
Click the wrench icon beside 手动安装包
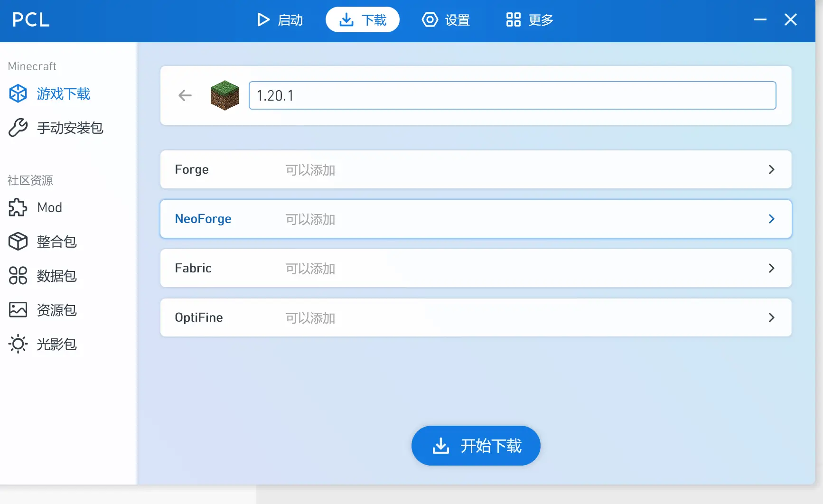pos(18,128)
